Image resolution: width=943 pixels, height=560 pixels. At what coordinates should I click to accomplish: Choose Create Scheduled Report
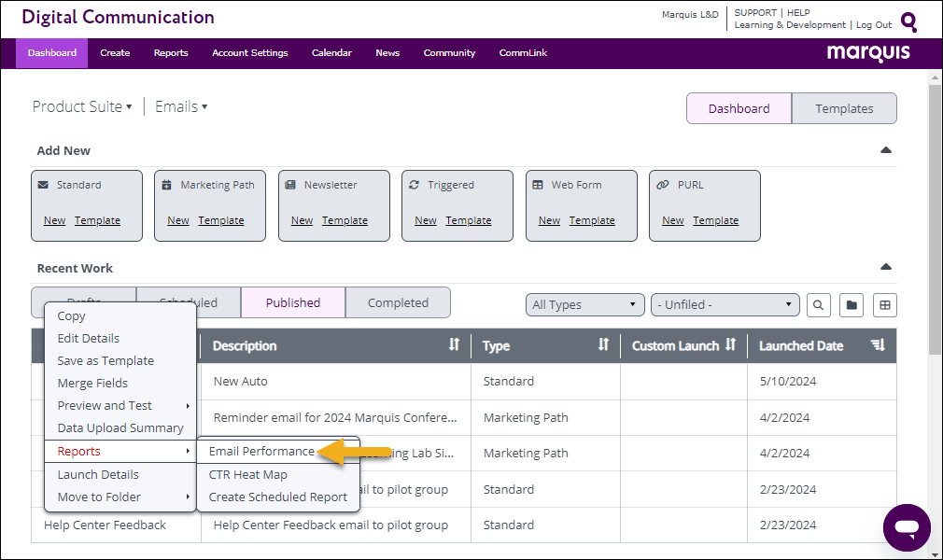tap(278, 497)
